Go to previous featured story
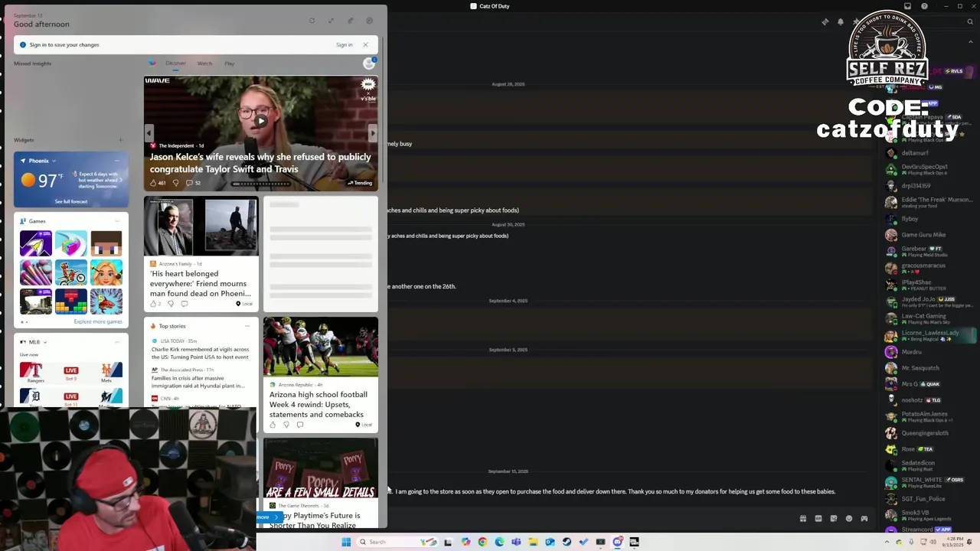The image size is (980, 551). click(149, 132)
